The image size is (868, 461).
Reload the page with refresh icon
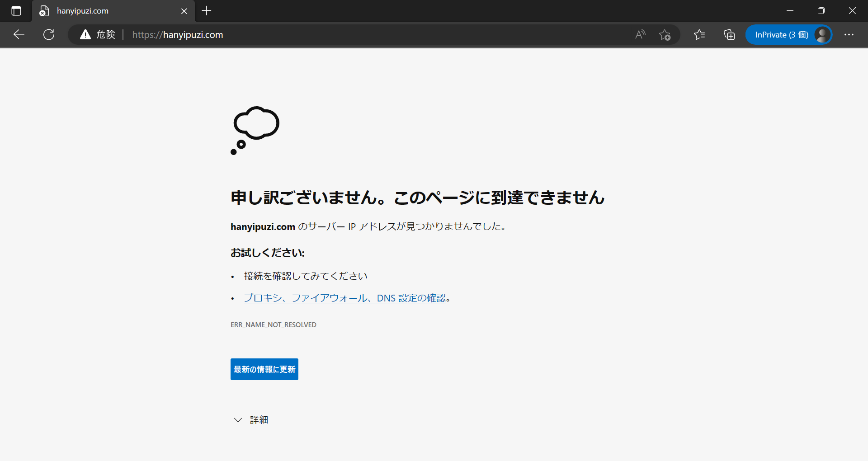click(x=49, y=35)
